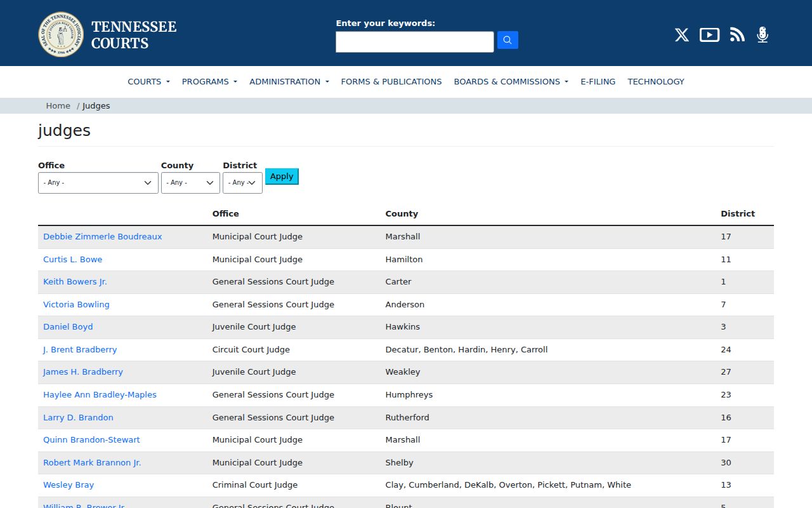Open Debbie Zimmerle Boudreaux's profile

click(103, 237)
